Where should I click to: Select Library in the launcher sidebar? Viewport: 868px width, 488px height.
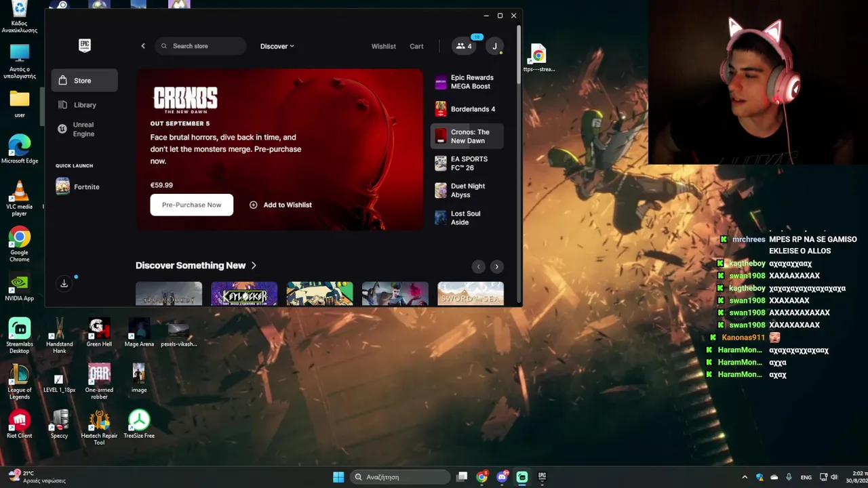pyautogui.click(x=85, y=105)
